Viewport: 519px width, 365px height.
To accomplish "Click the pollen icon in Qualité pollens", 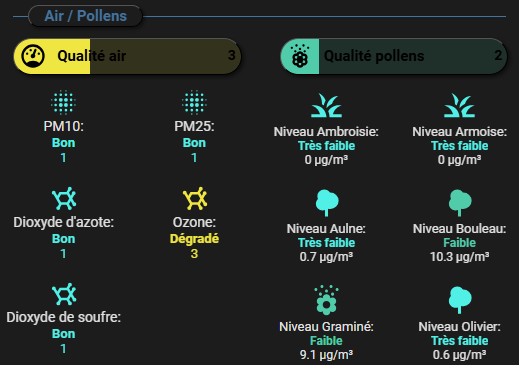I will click(x=300, y=56).
